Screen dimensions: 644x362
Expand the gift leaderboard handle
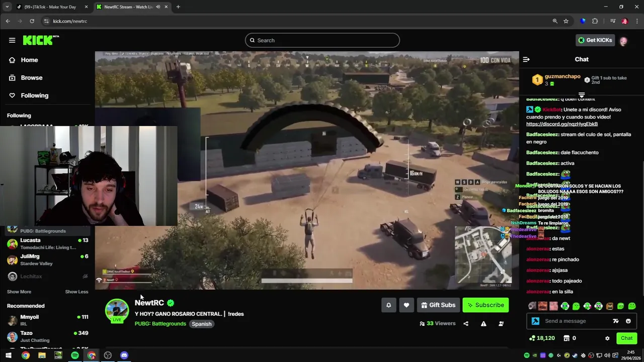click(582, 95)
